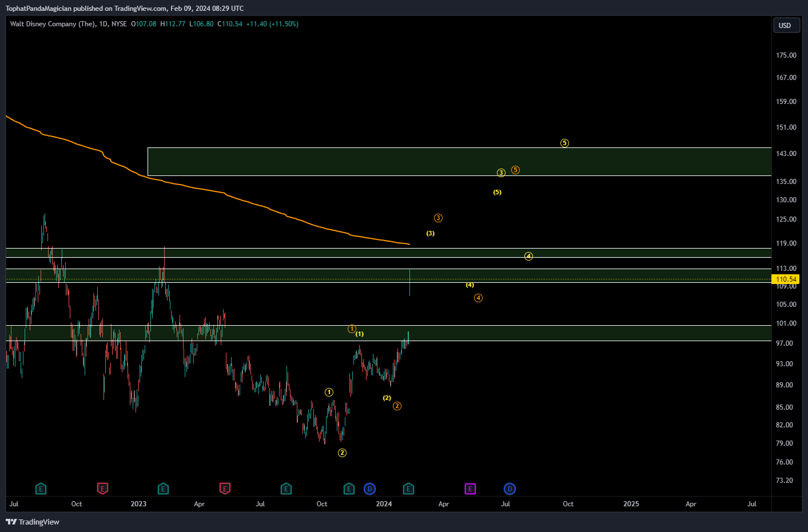Click the magenta upcoming earnings marker
Viewport: 808px width, 532px height.
[x=470, y=489]
